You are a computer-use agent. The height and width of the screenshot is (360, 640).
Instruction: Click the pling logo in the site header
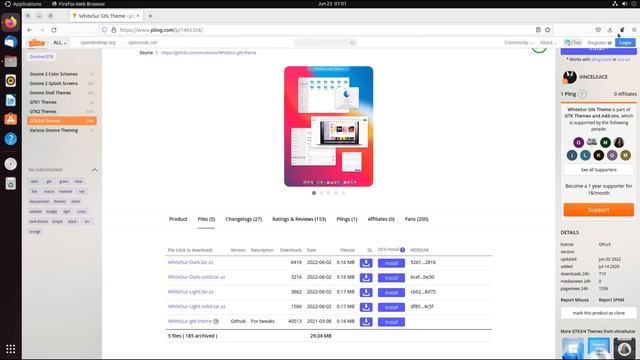pyautogui.click(x=36, y=42)
